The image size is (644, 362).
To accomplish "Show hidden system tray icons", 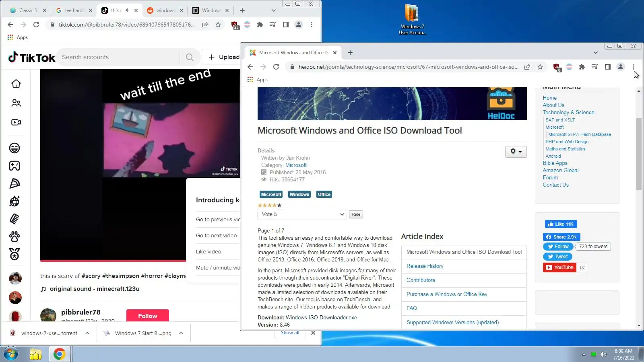I will [x=584, y=354].
